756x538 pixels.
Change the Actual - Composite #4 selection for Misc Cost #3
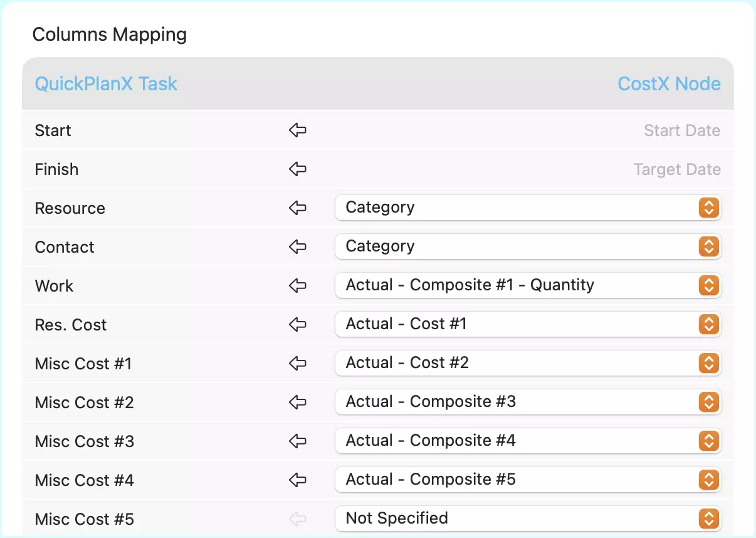[528, 441]
